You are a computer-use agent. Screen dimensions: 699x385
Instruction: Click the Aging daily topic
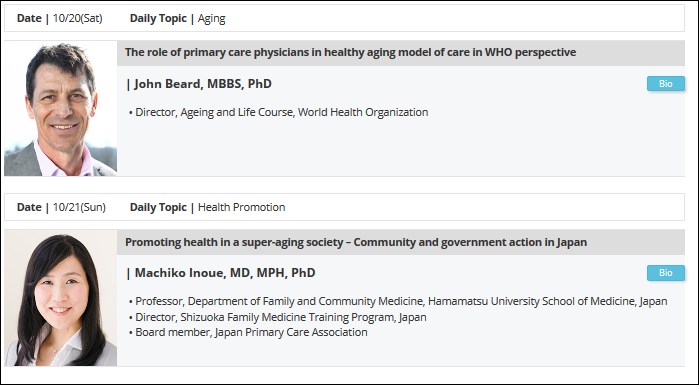[x=211, y=19]
